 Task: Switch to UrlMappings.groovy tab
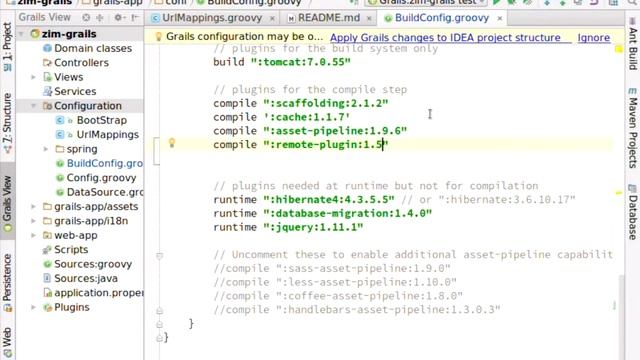(212, 18)
